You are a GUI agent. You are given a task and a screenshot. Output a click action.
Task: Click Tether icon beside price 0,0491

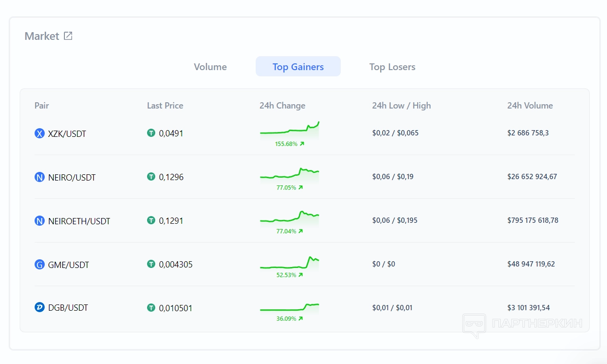[x=151, y=133]
